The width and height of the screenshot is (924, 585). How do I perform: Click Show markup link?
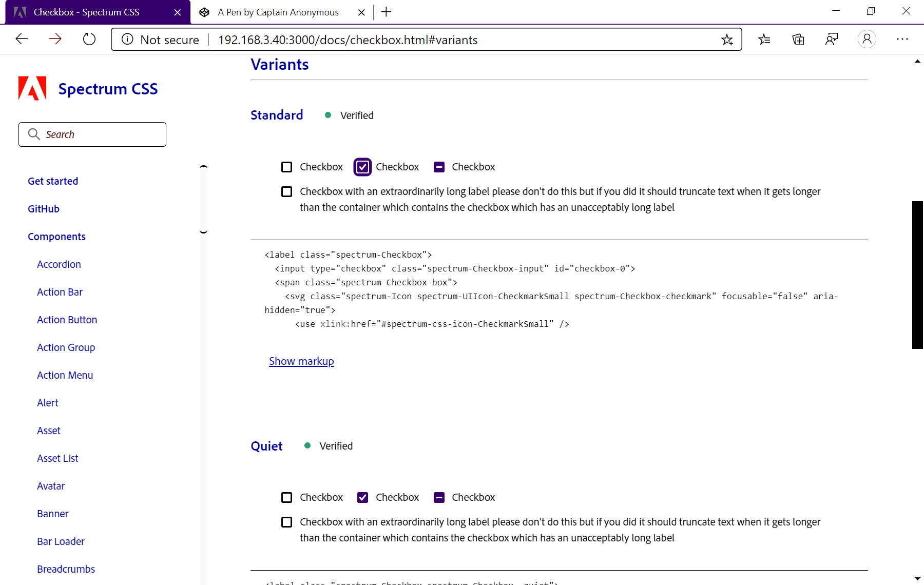pos(301,361)
